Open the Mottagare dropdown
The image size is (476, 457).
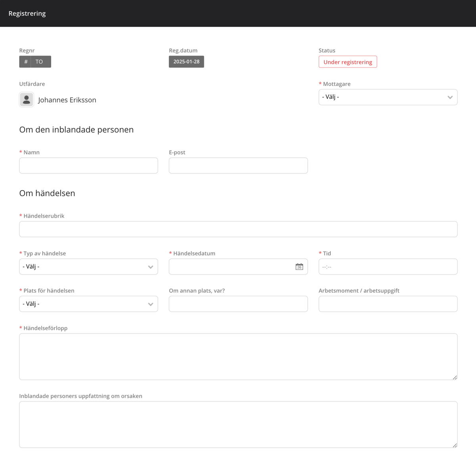(388, 97)
